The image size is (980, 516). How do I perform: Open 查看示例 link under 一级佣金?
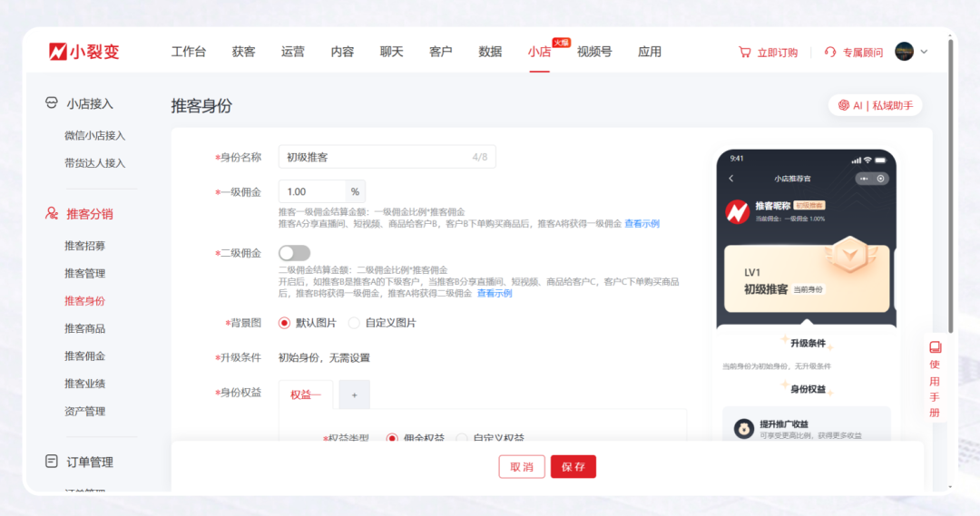tap(642, 223)
